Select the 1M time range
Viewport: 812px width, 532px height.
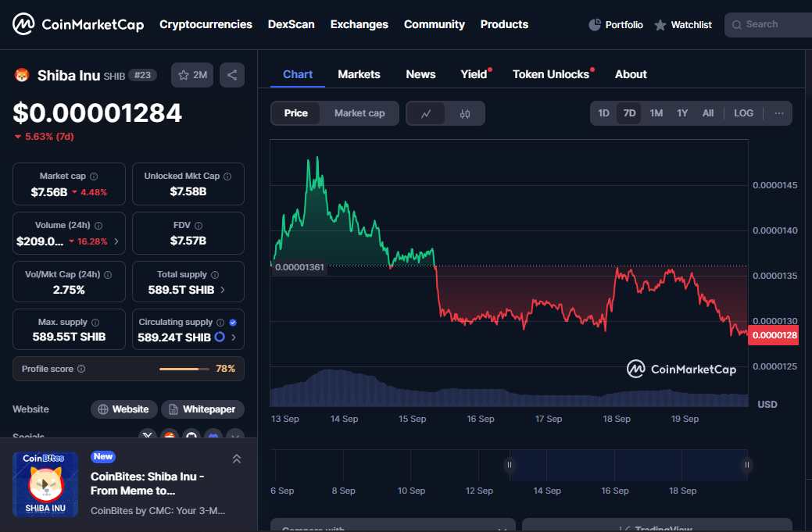pyautogui.click(x=656, y=113)
